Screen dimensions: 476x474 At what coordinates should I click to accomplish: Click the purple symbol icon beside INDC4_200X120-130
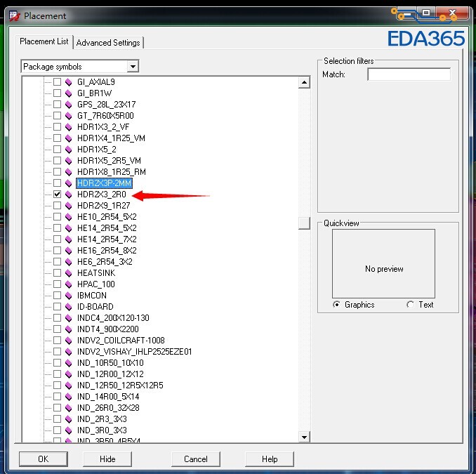[69, 318]
